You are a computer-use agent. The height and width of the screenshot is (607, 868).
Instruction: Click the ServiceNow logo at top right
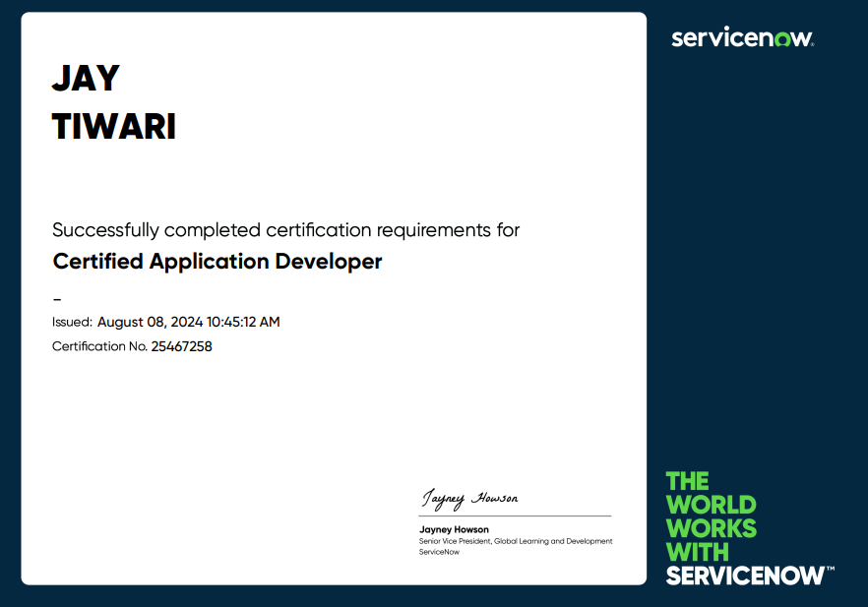[742, 37]
